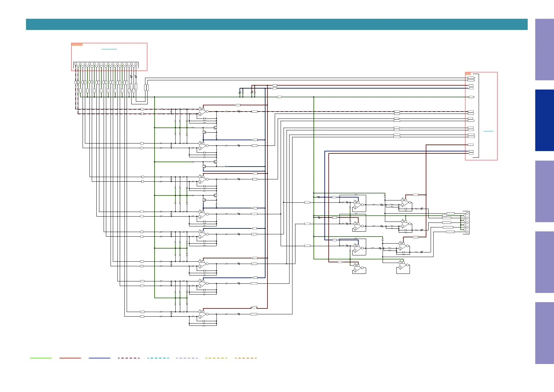Viewport: 554px width, 392px height.
Task: Click the orange tag in top-left connector box
Action: coord(77,44)
